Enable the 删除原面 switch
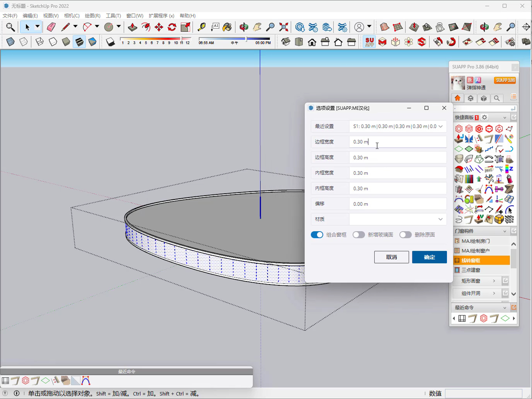The height and width of the screenshot is (399, 532). pos(405,235)
